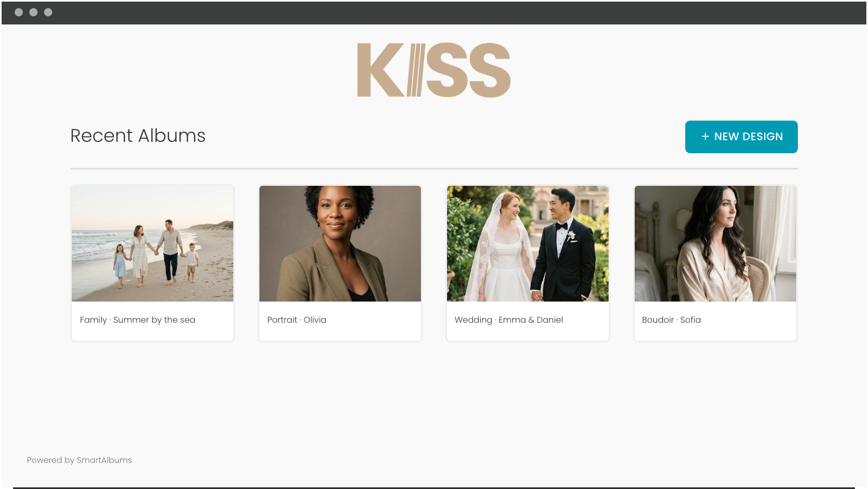This screenshot has width=868, height=489.
Task: Click the KISS logo
Action: pyautogui.click(x=433, y=70)
